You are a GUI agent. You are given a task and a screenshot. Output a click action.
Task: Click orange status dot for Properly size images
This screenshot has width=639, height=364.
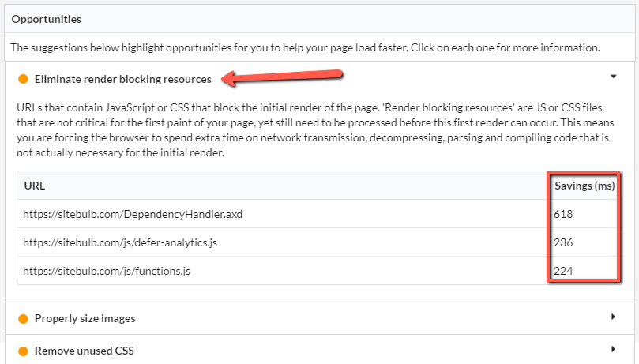tap(23, 319)
